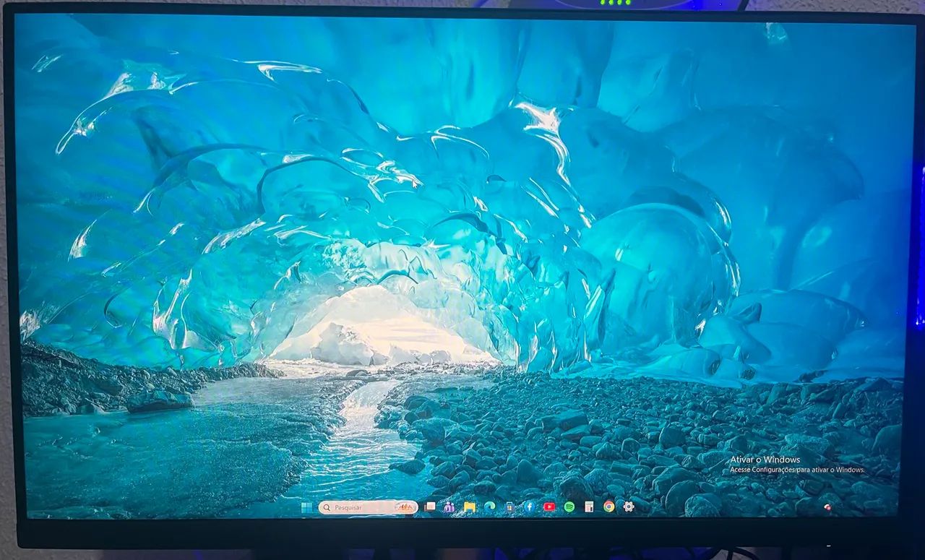This screenshot has height=560, width=925.
Task: Launch YouTube from the taskbar
Action: click(549, 507)
